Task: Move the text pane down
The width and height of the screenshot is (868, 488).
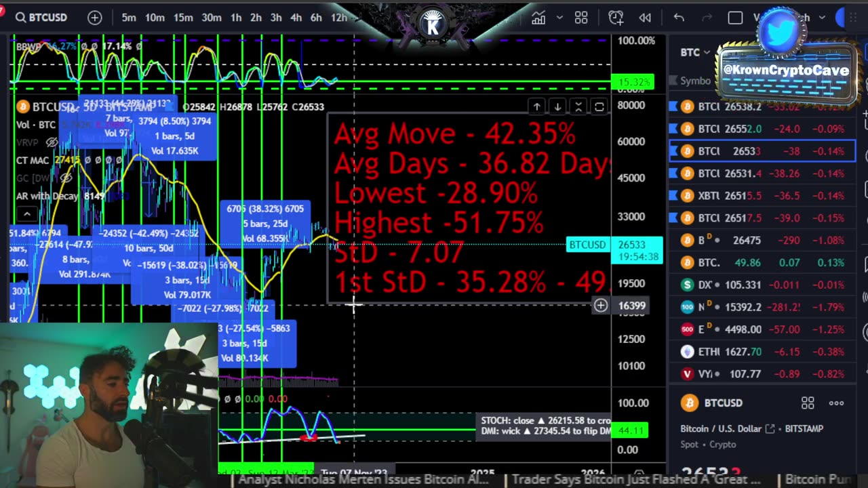Action: (x=557, y=106)
